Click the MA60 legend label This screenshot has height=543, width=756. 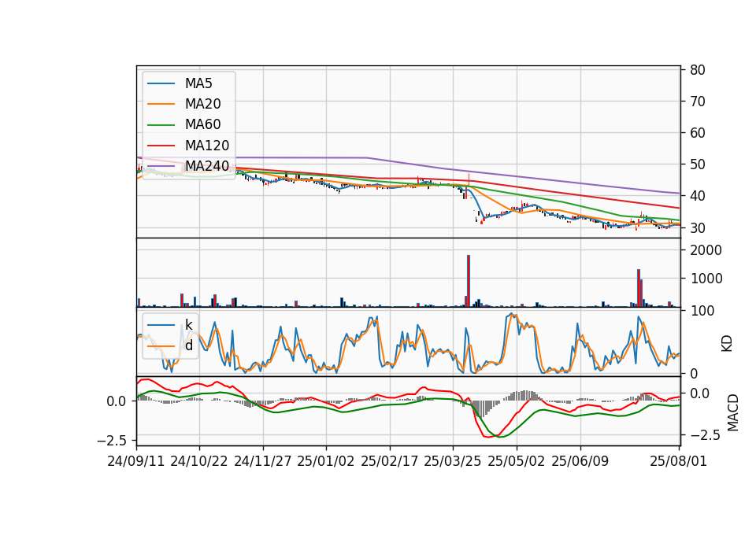point(202,125)
